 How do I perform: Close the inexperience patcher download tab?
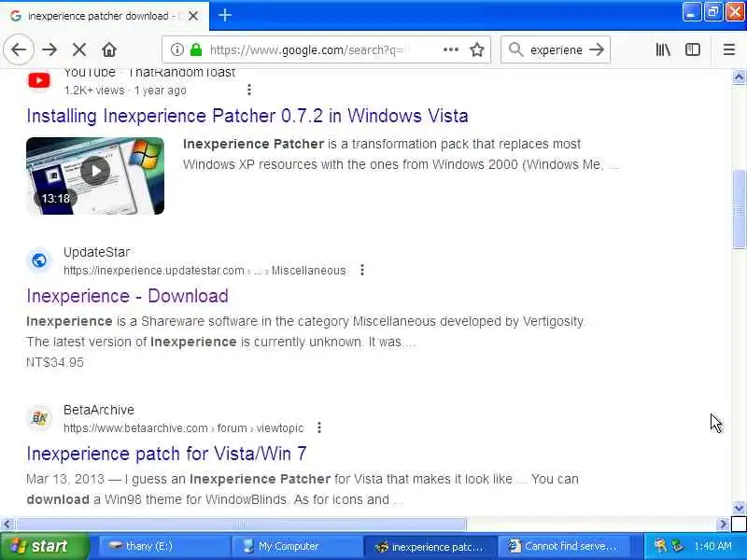193,16
